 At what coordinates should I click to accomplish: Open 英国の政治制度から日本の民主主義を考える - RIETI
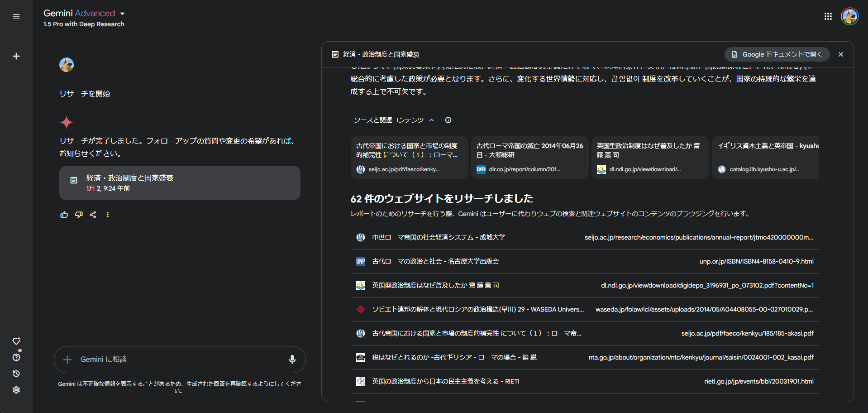click(x=446, y=381)
